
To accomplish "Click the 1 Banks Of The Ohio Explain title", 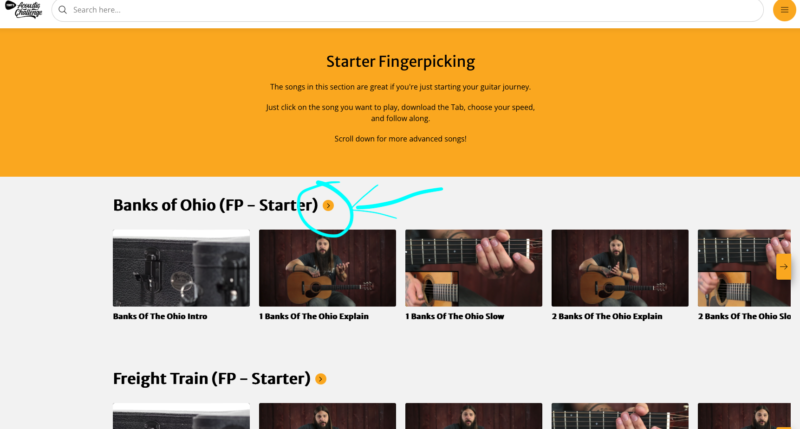I will (313, 316).
